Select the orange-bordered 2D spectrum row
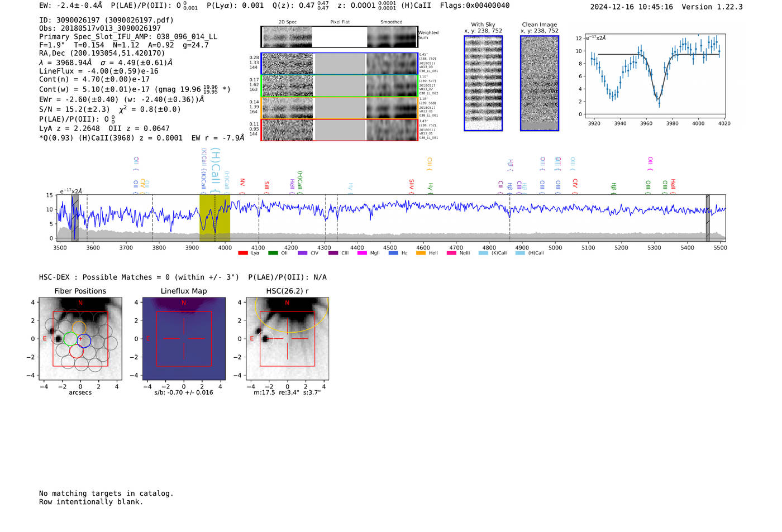The width and height of the screenshot is (782, 532). pos(340,108)
